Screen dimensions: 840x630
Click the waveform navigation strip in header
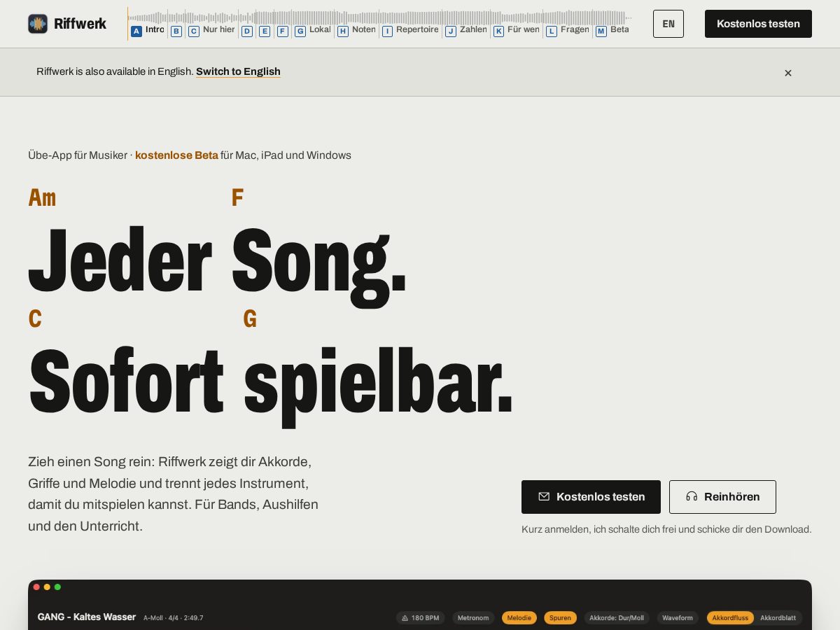380,17
